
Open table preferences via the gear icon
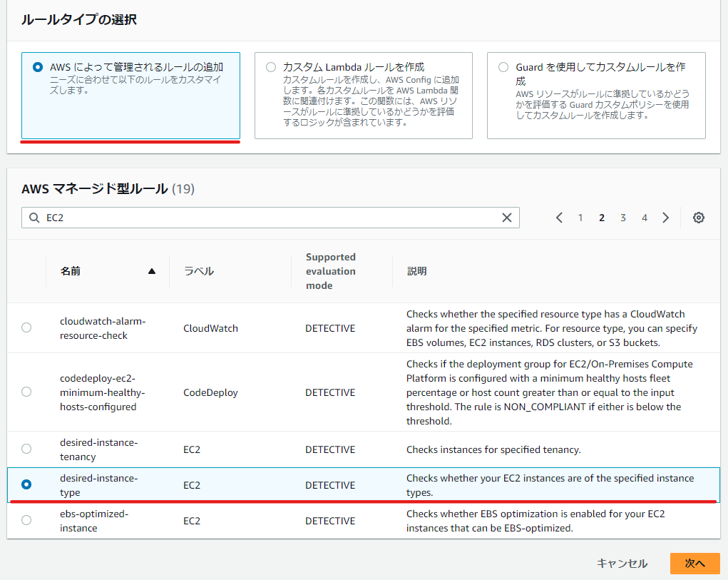click(698, 218)
